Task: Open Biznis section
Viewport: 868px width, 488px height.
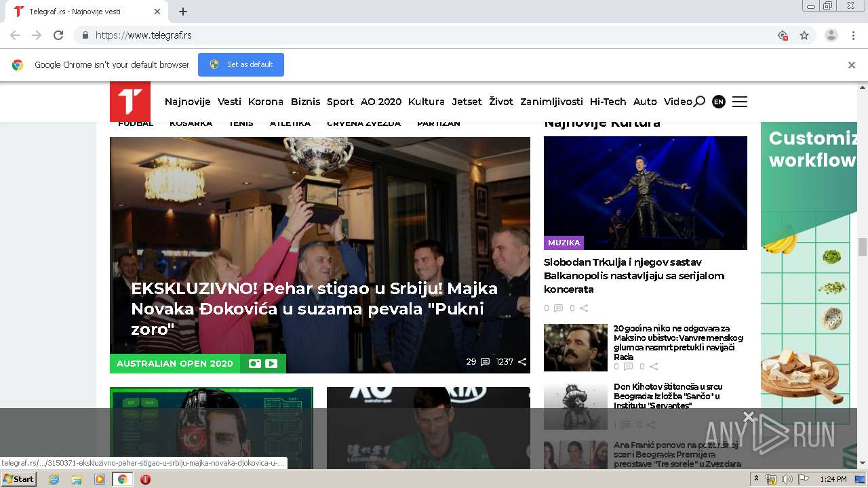Action: coord(305,102)
